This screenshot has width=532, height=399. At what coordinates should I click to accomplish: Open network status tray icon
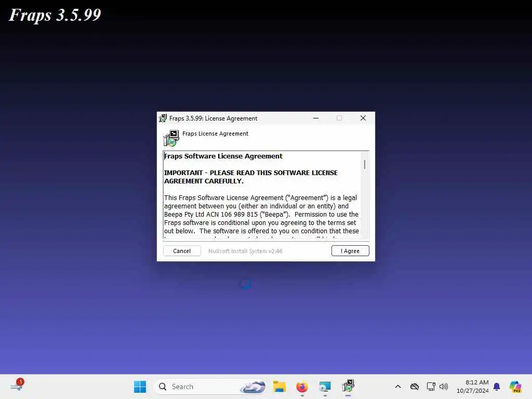click(431, 387)
